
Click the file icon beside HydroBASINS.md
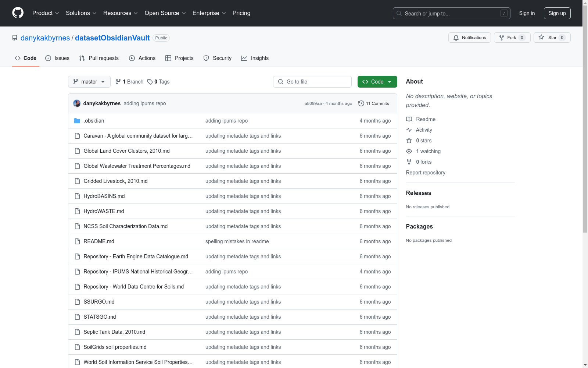pos(77,196)
